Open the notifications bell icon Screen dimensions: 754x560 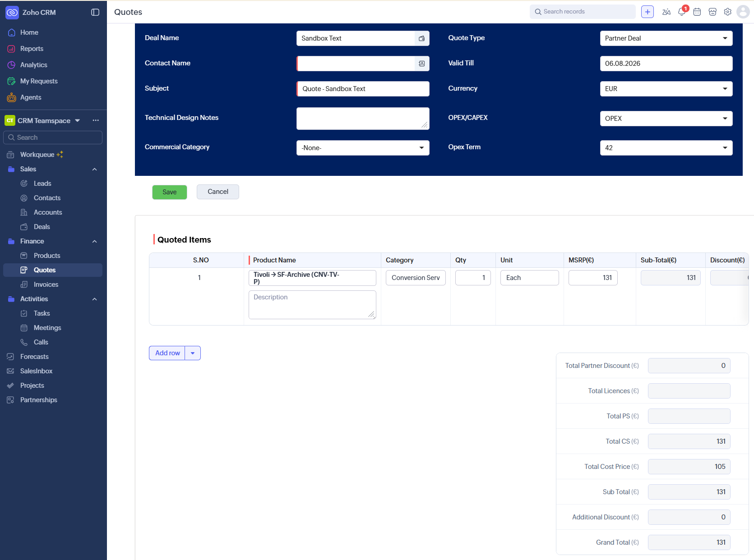pyautogui.click(x=682, y=12)
